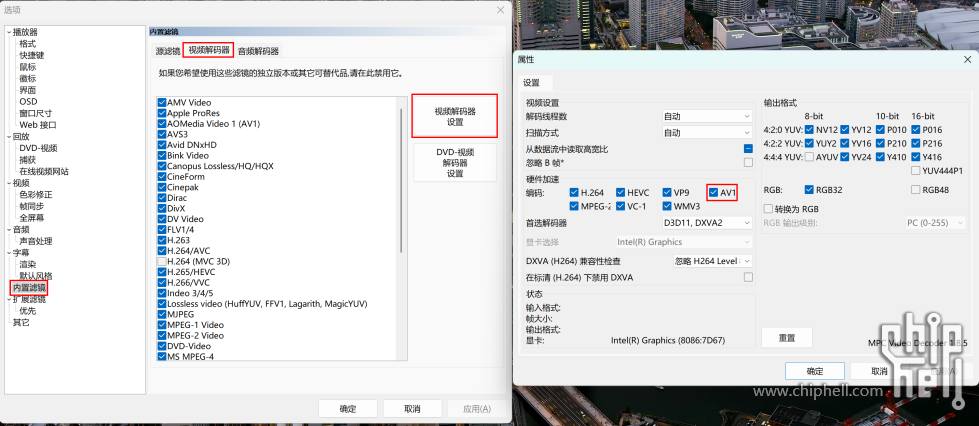Toggle the NV12 output format checkbox
Screen dimensions: 979x426
click(x=809, y=130)
